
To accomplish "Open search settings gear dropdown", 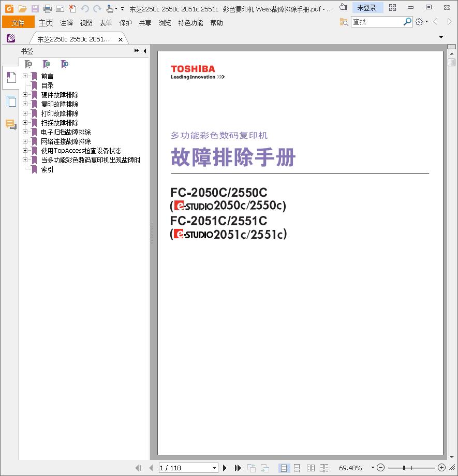I will 422,22.
